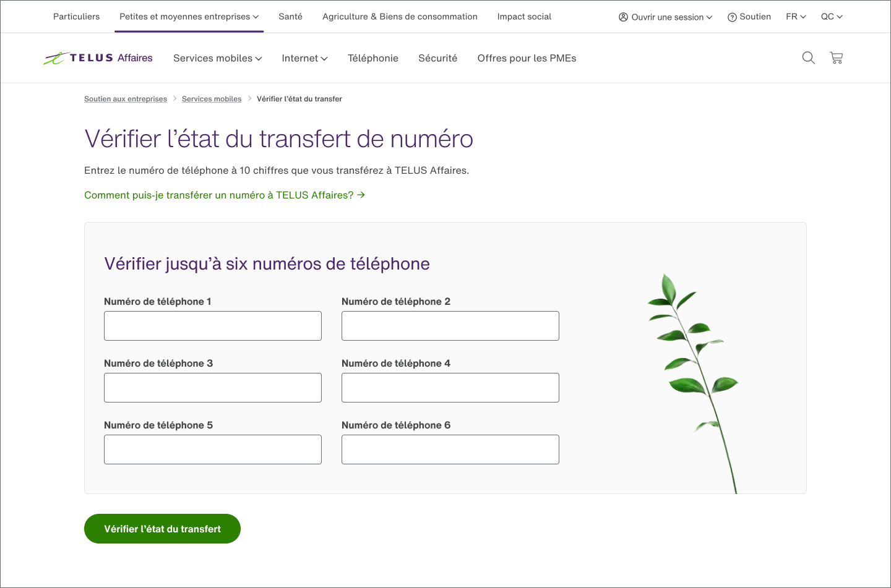Open the QC region selector
This screenshot has height=588, width=891.
point(832,17)
